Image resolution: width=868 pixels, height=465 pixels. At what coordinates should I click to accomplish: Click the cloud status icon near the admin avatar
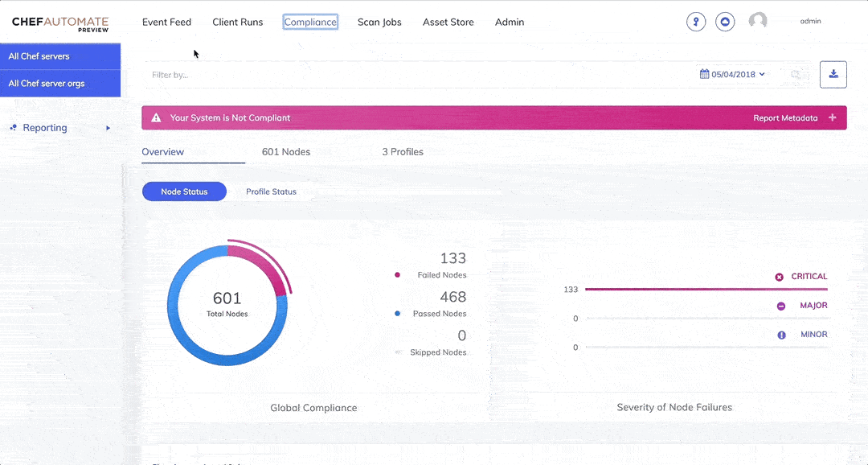click(x=725, y=21)
